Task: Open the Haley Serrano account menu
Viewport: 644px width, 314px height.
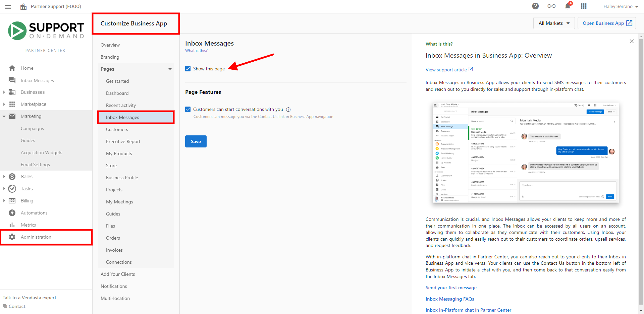Action: (x=621, y=6)
